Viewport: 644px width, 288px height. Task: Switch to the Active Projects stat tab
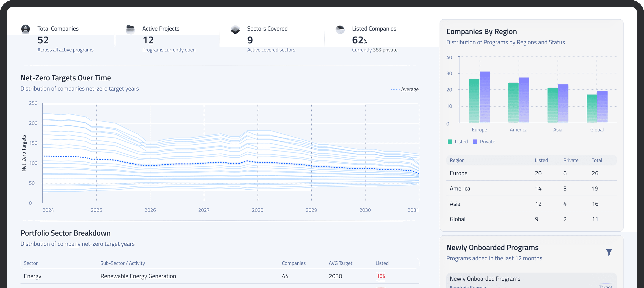point(168,39)
